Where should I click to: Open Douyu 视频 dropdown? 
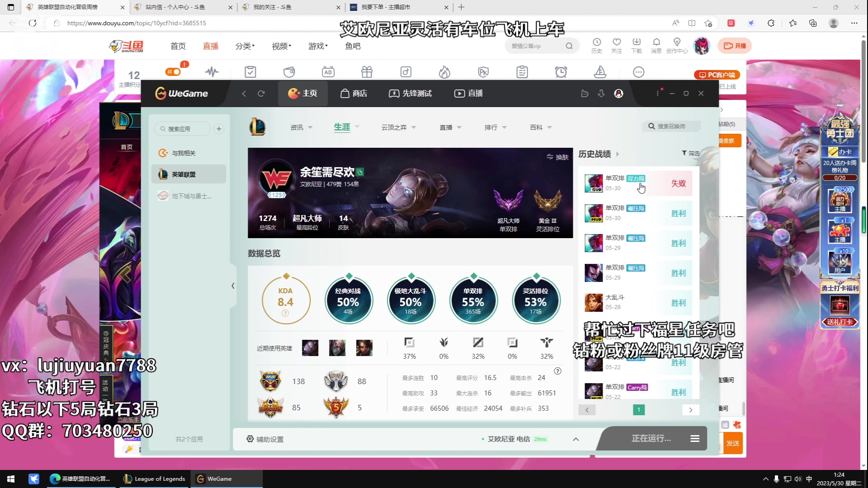coord(281,46)
